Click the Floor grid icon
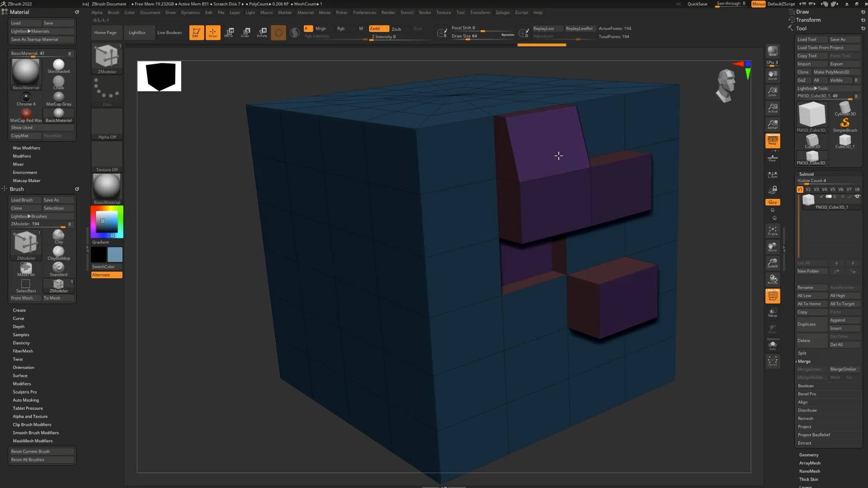Image resolution: width=868 pixels, height=488 pixels. click(x=773, y=158)
